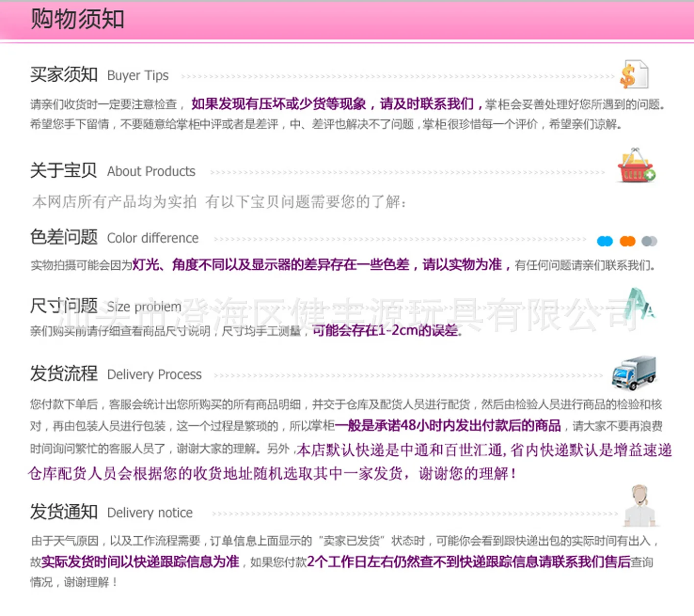Click the blue color dots swatch
This screenshot has width=694, height=616.
605,241
